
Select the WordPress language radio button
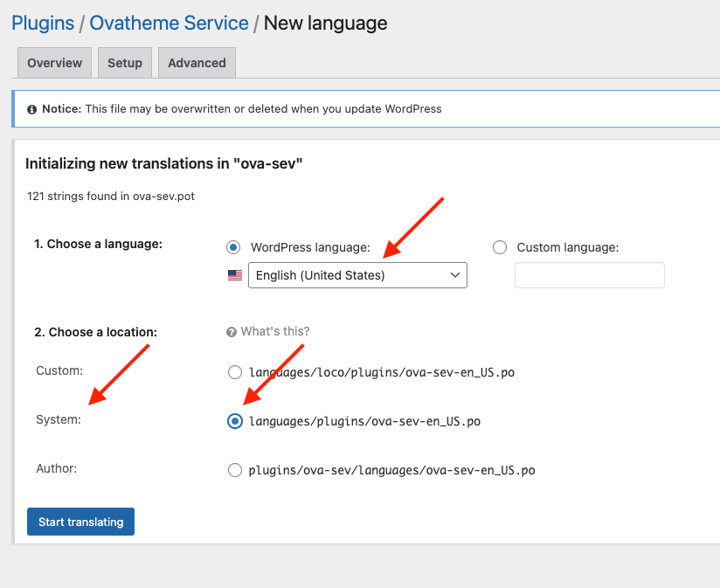233,247
